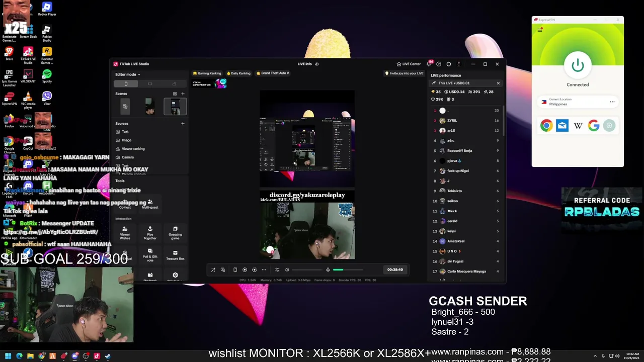Image resolution: width=644 pixels, height=362 pixels.
Task: Click the magic wand icon in the bottom toolbar
Action: pos(213,269)
